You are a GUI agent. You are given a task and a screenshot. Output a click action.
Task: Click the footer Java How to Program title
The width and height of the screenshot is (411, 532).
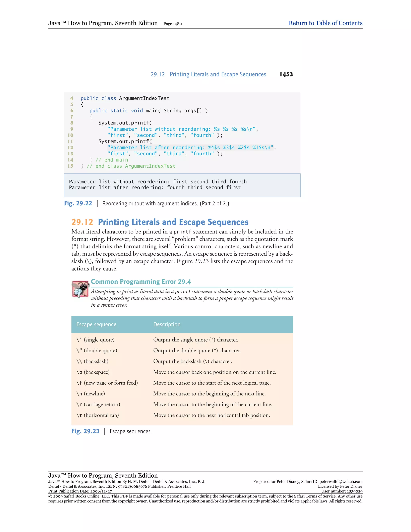pos(103,475)
